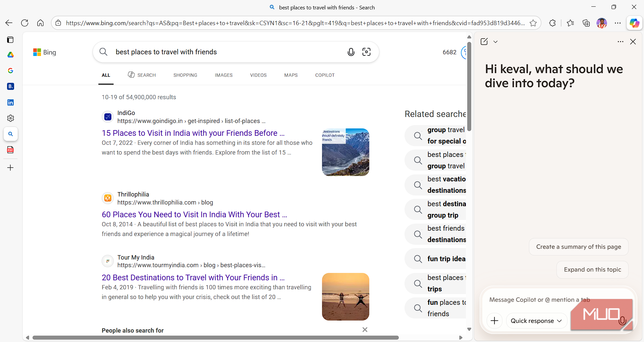Dismiss the People also search for box
Screen dimensions: 644x342
coord(365,330)
